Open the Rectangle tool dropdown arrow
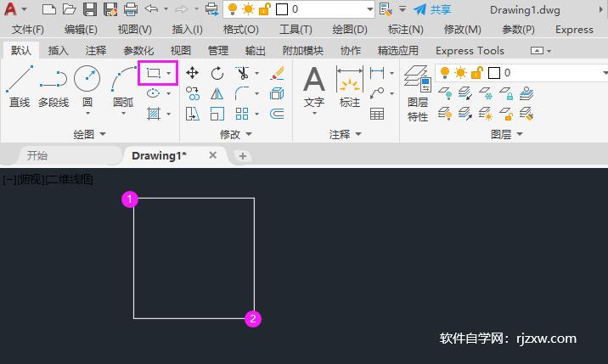 (x=169, y=73)
